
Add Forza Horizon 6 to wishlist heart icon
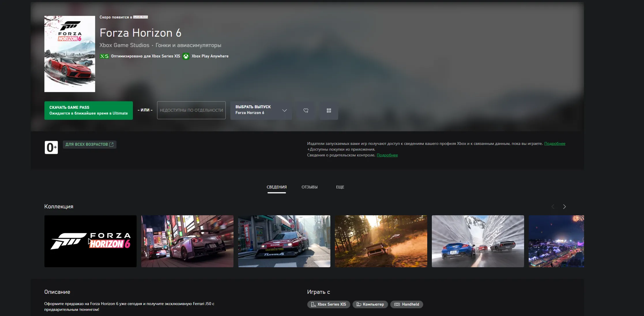pyautogui.click(x=306, y=111)
